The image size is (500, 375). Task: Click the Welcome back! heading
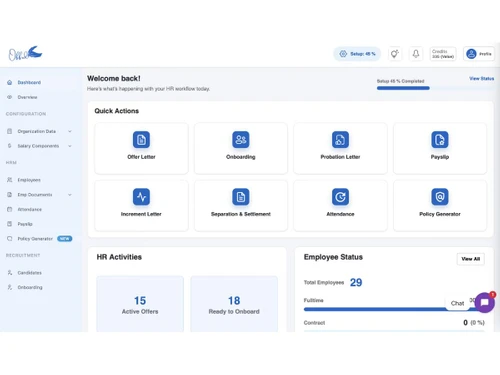coord(114,78)
